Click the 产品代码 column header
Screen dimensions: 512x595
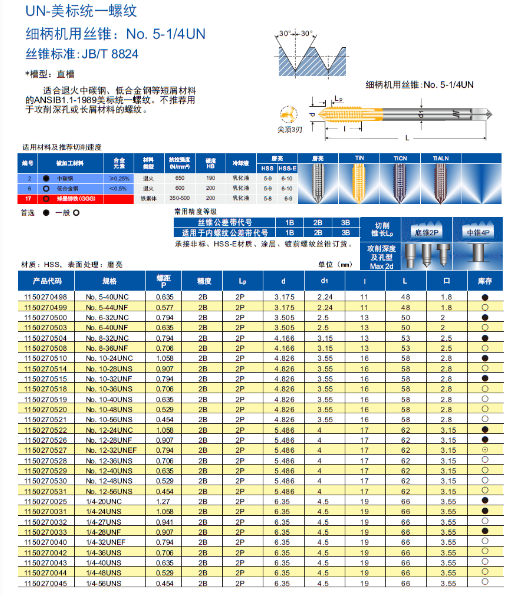click(x=46, y=281)
